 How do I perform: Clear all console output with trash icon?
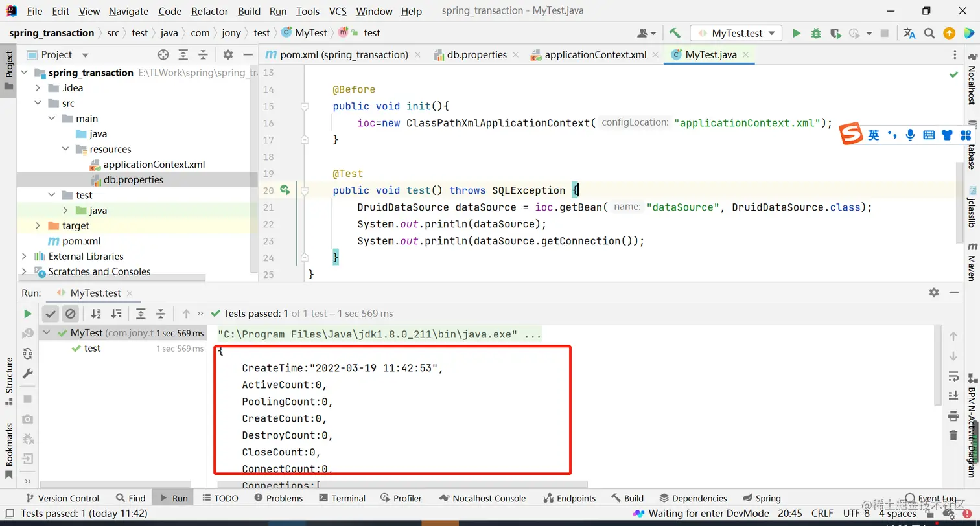(953, 436)
